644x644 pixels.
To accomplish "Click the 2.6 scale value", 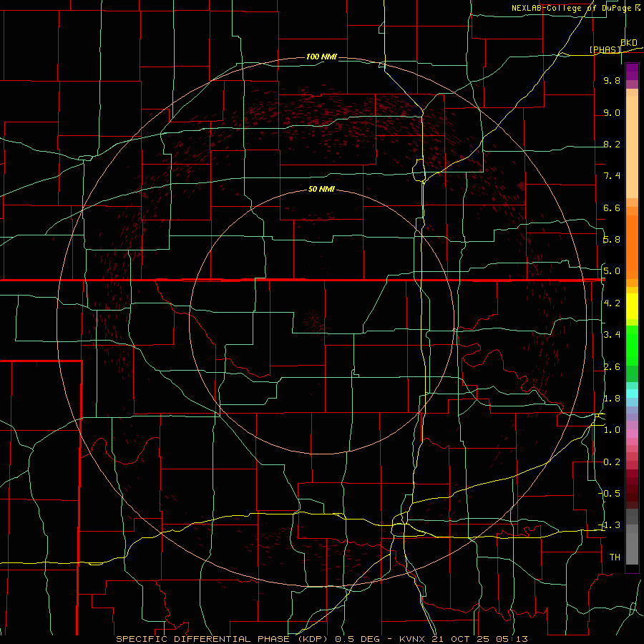I will [x=612, y=367].
